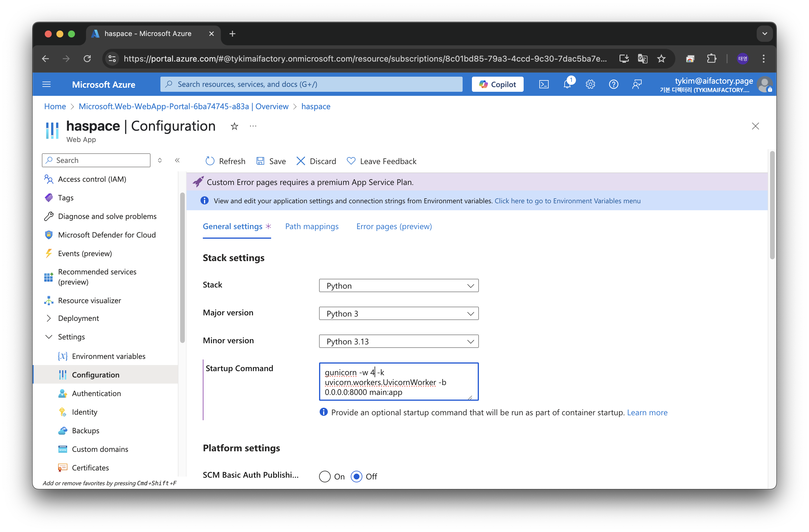
Task: Click in the Startup Command text box
Action: (x=398, y=382)
